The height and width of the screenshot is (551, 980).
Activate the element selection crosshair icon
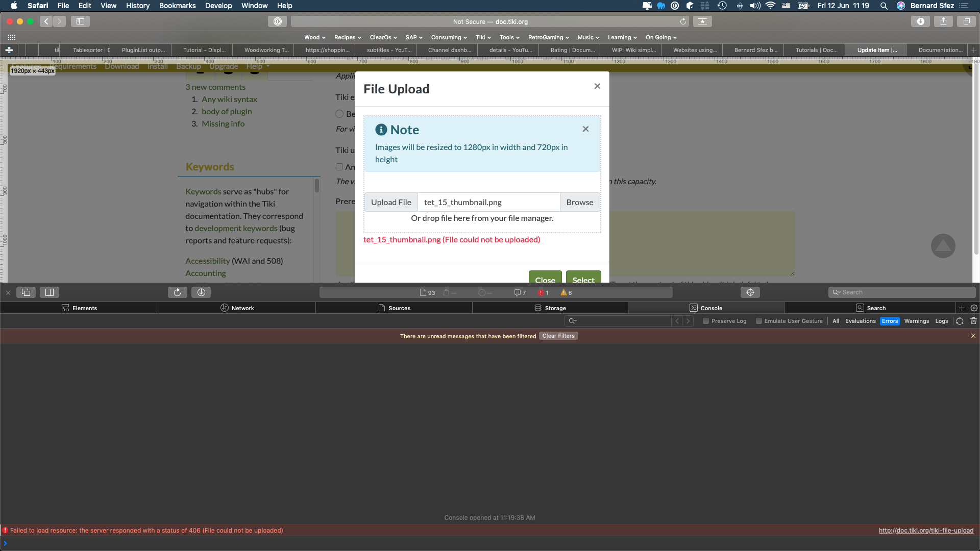[x=750, y=292]
